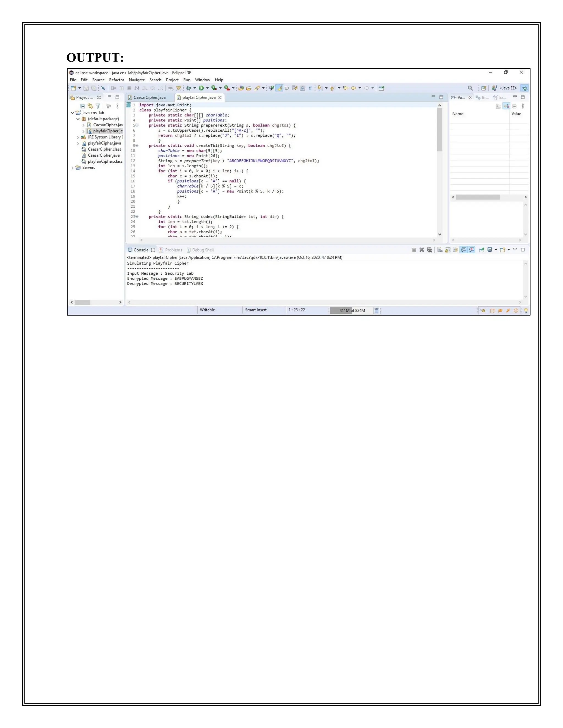Click the Value column header in Variables
The width and height of the screenshot is (563, 728).
(x=516, y=114)
